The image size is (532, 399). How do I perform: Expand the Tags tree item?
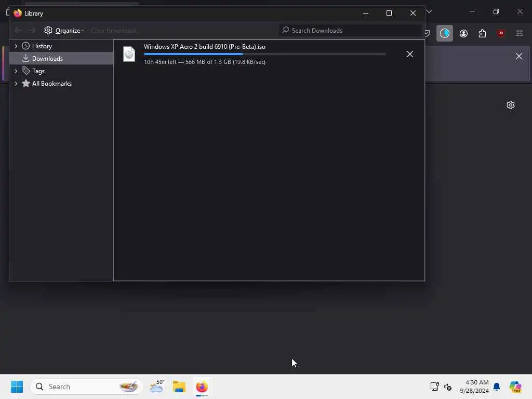point(16,71)
